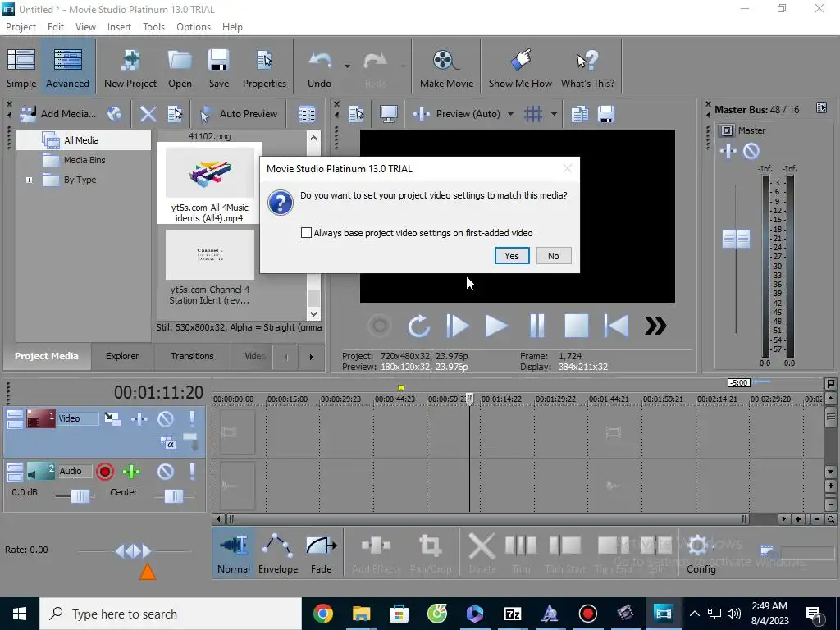Open the Tools menu
This screenshot has width=840, height=630.
pyautogui.click(x=153, y=27)
